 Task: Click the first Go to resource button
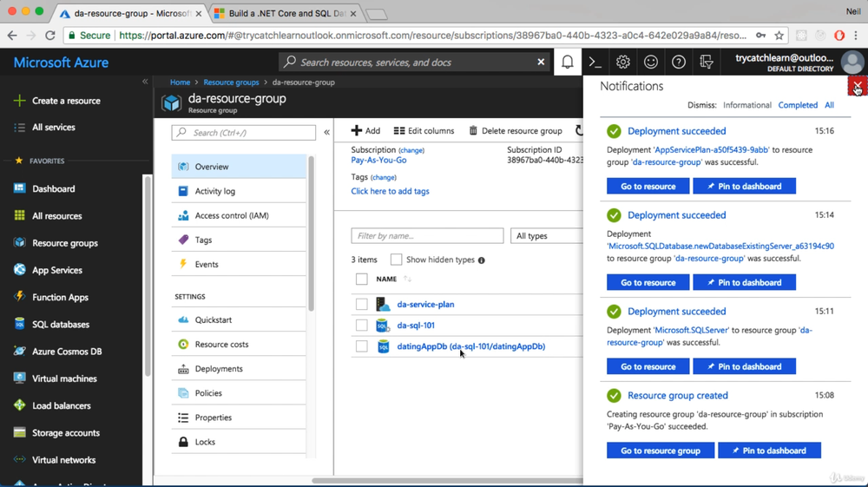(648, 187)
